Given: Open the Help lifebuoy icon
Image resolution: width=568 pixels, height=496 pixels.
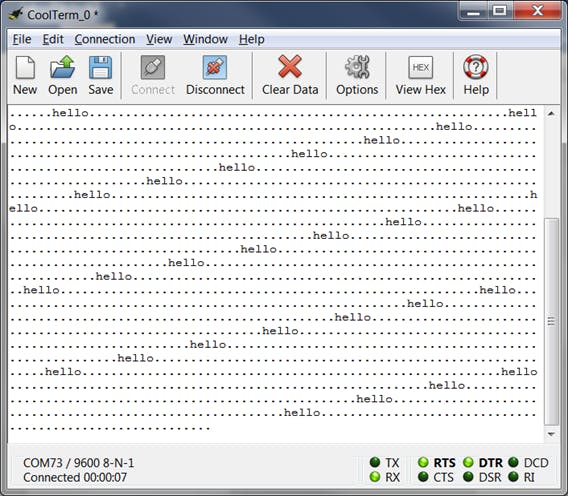Looking at the screenshot, I should click(476, 76).
